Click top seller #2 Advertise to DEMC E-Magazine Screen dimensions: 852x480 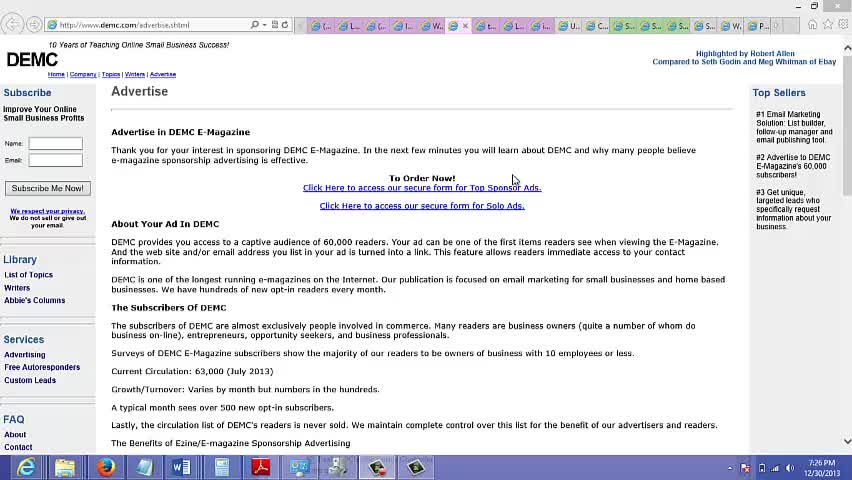coord(793,166)
